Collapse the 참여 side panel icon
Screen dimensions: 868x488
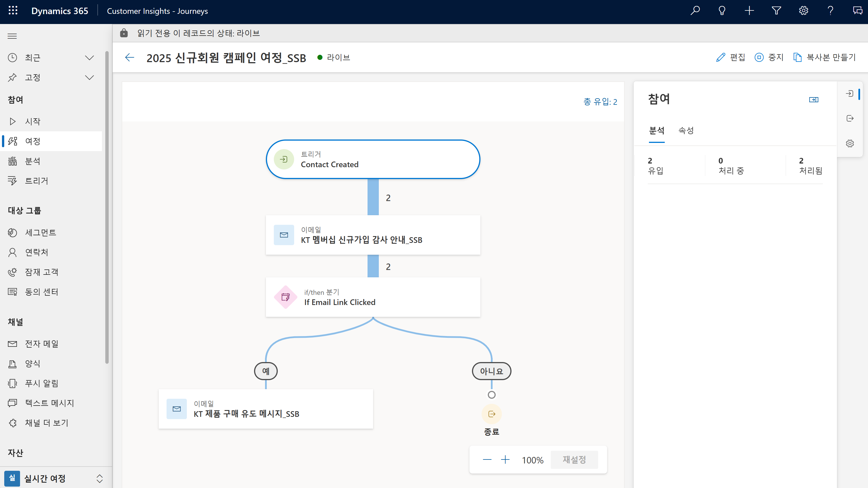(x=814, y=99)
